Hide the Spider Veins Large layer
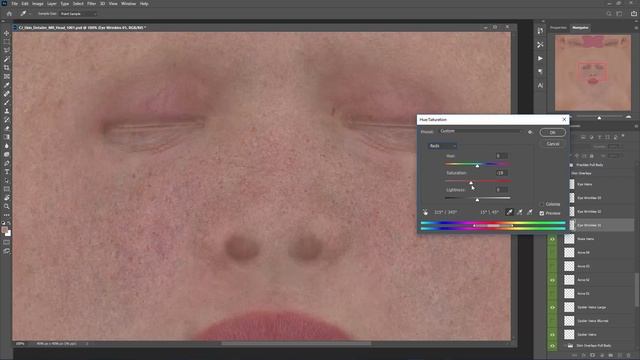The width and height of the screenshot is (640, 360). (553, 307)
